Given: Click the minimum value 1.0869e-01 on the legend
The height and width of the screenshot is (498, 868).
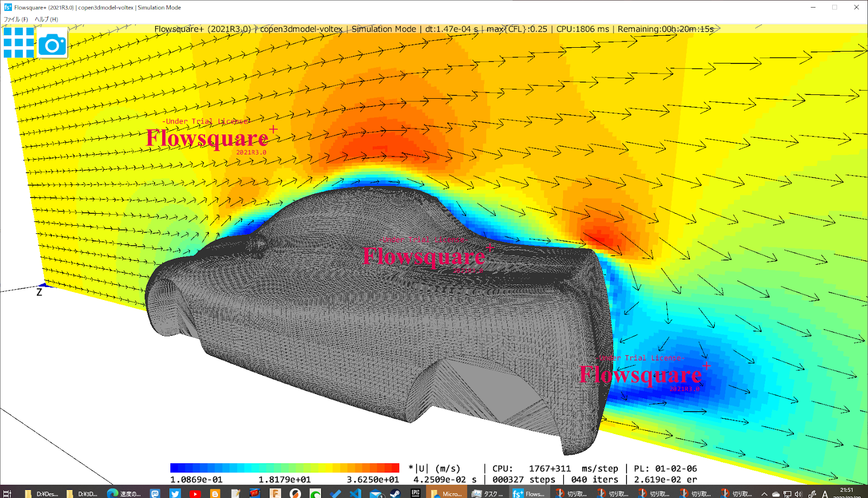Looking at the screenshot, I should (x=196, y=480).
